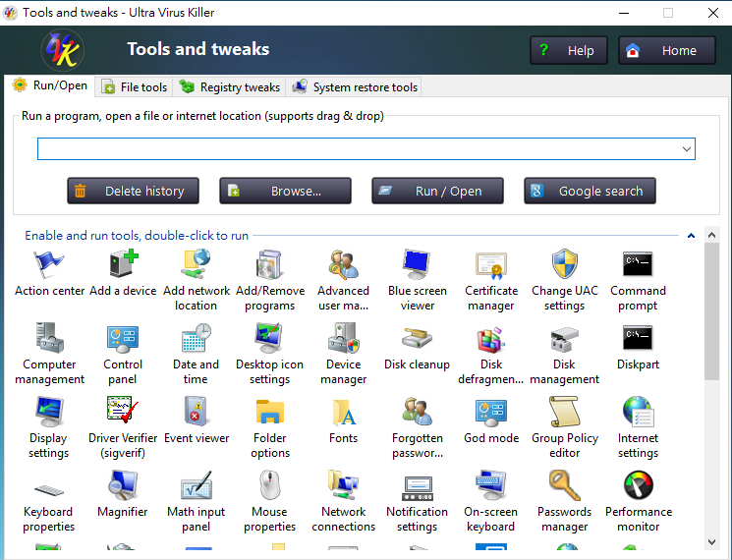Click Google search button
This screenshot has height=560, width=732.
(x=590, y=191)
